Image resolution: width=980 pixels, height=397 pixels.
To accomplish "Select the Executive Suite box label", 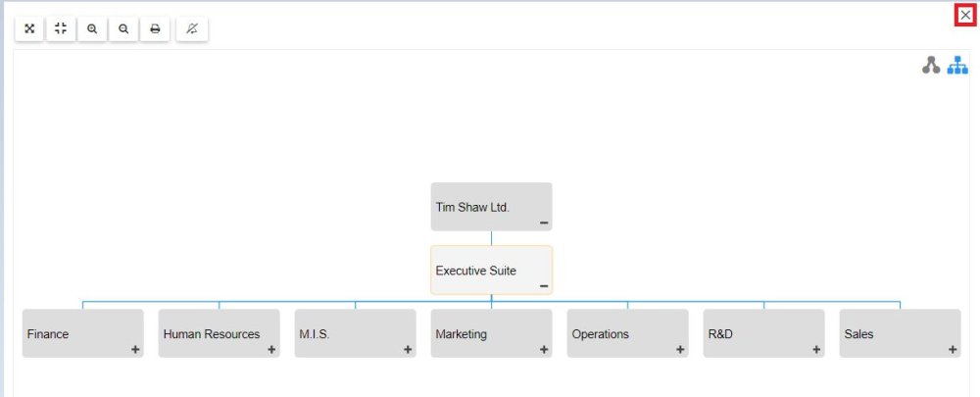I will pyautogui.click(x=476, y=271).
